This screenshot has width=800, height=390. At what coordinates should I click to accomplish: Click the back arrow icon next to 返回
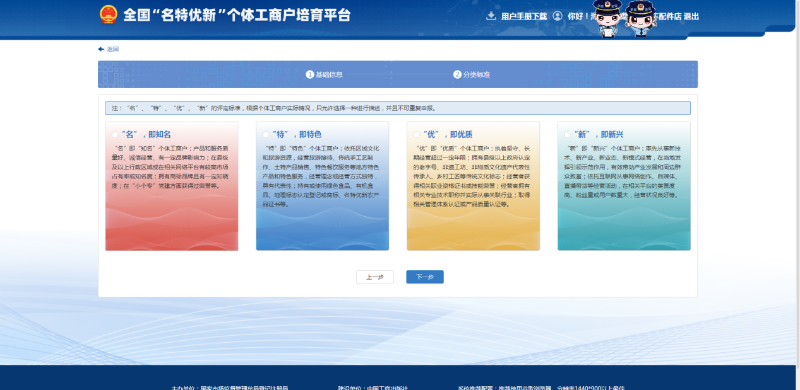101,49
